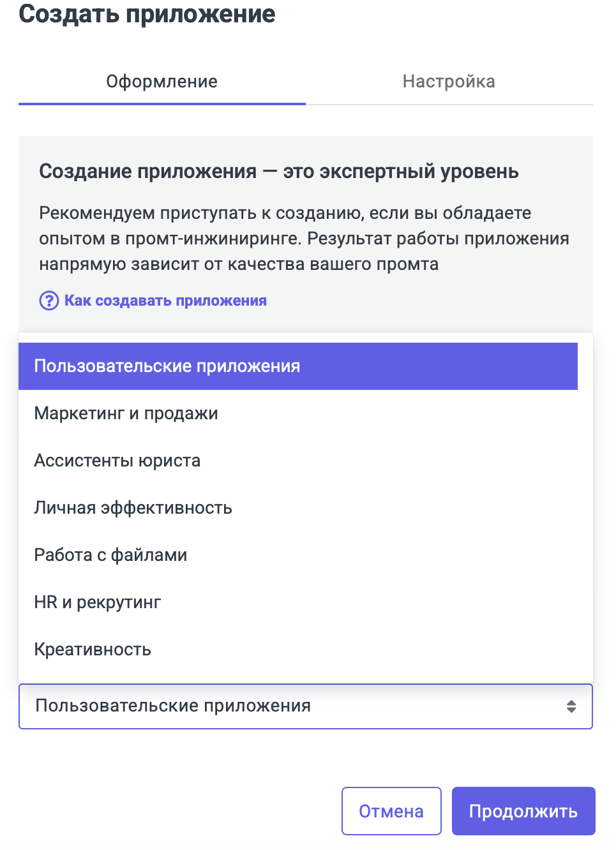616x850 pixels.
Task: Open the Как создавать приложения link
Action: tap(165, 301)
